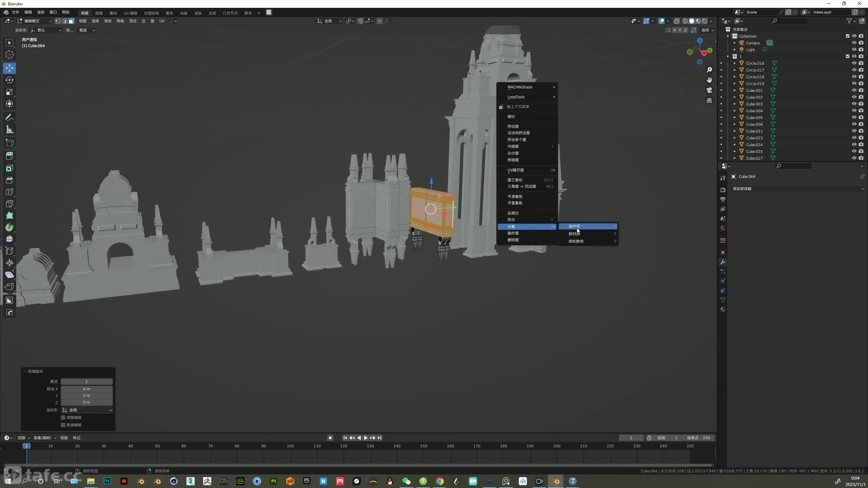Collapse 新增副本 operator panel

(25, 371)
